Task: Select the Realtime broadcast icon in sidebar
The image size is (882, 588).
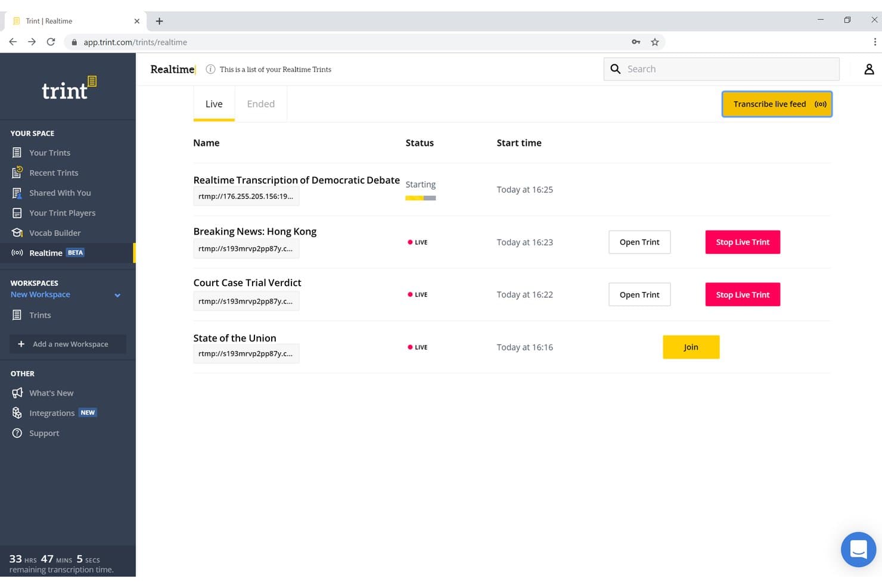Action: tap(17, 253)
